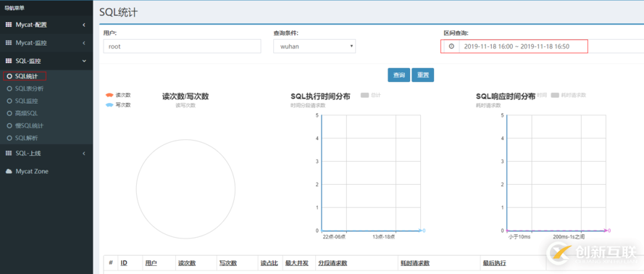Click the SQL响应时间分布 chart title
Viewport: 644px width, 274px height.
[506, 96]
